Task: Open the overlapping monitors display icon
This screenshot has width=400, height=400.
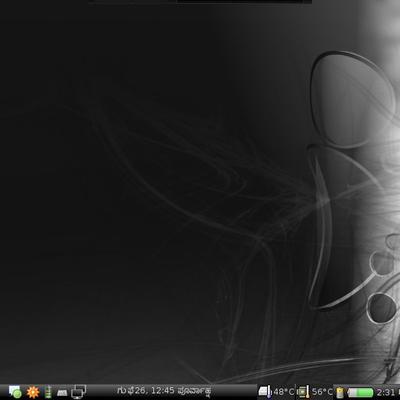Action: tap(79, 391)
